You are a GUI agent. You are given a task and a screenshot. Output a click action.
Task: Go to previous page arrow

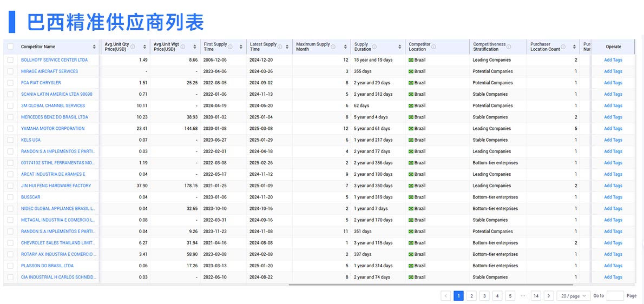[x=445, y=295]
